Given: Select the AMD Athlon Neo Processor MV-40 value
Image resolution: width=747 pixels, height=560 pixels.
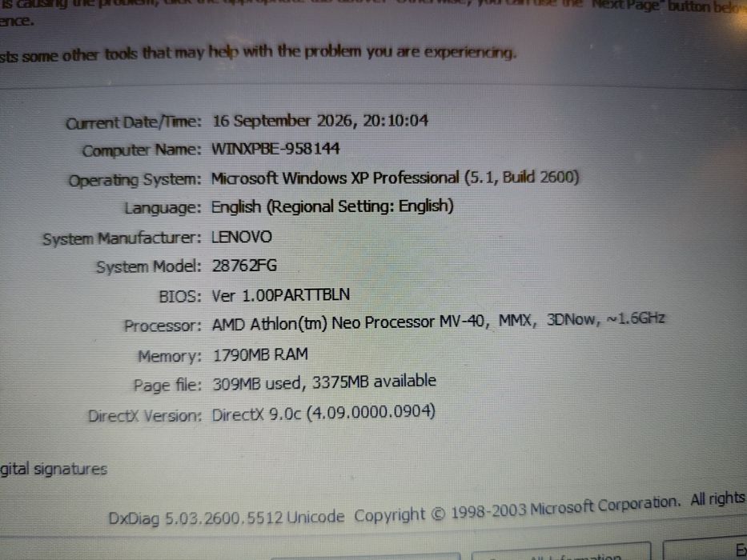Looking at the screenshot, I should coord(438,322).
